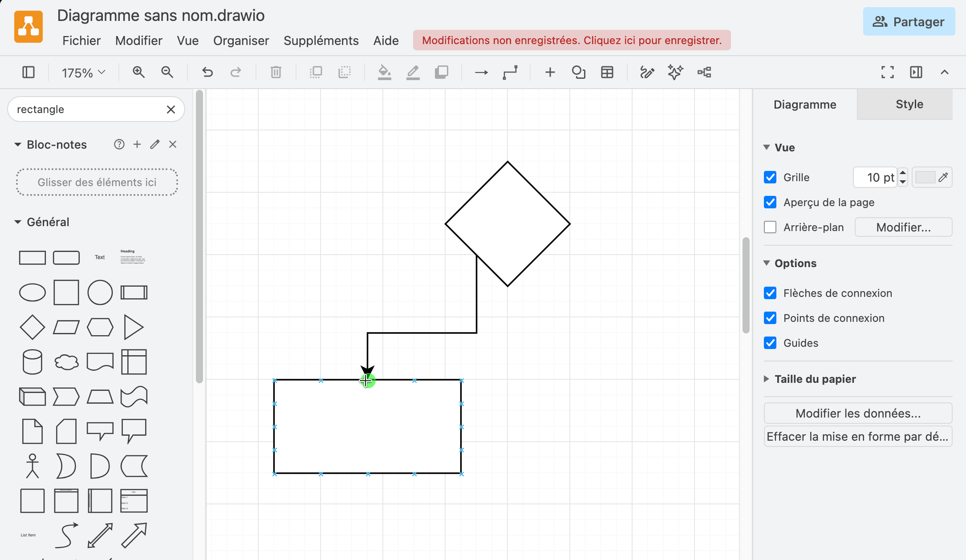Open the Organiser menu

click(241, 41)
